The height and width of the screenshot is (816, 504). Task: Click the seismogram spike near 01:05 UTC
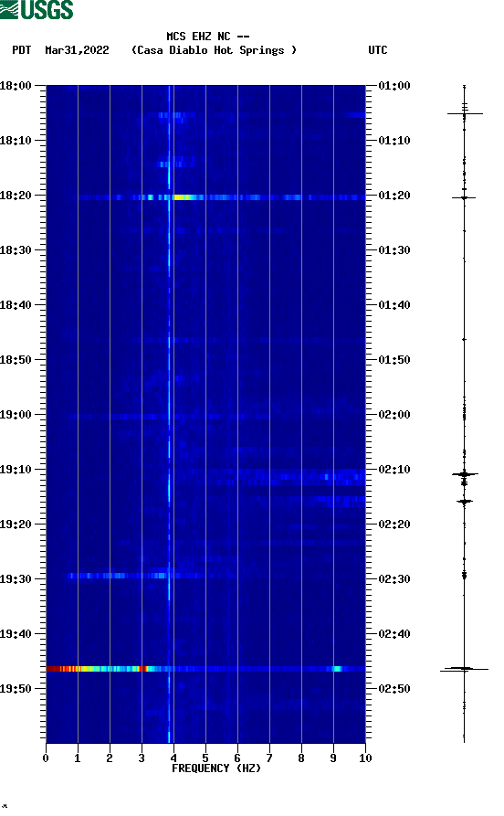(465, 113)
